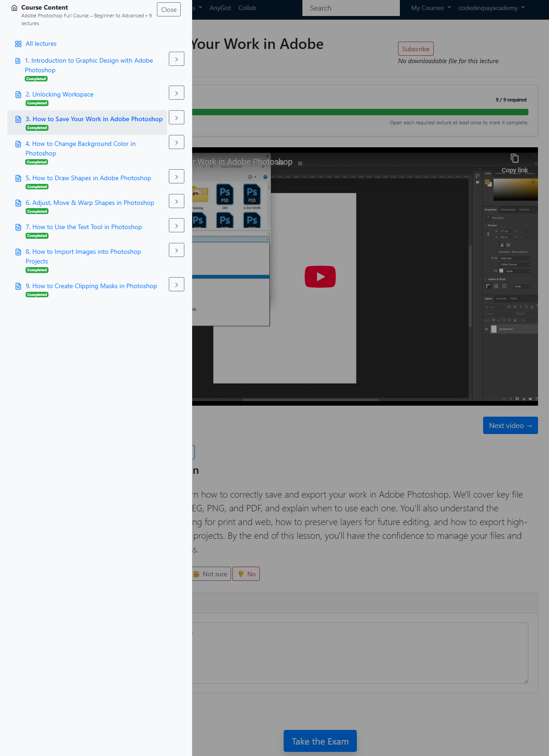Open lecture How to Create Clipping Masks
Image resolution: width=549 pixels, height=756 pixels.
(x=91, y=286)
